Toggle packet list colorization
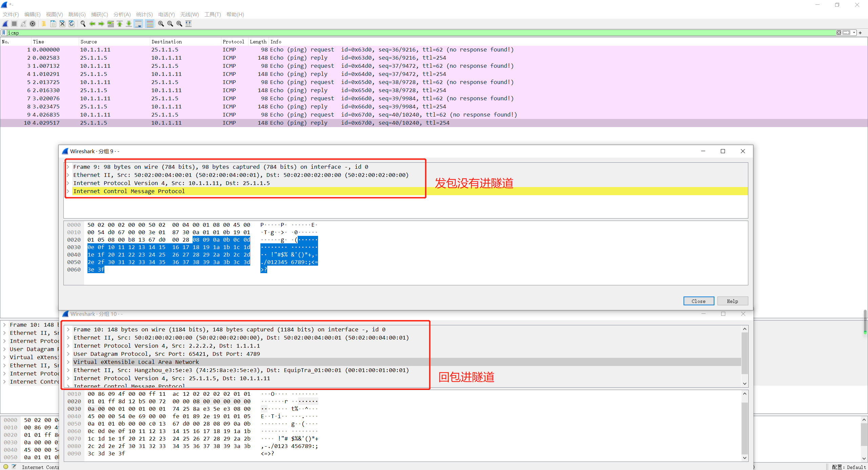Image resolution: width=868 pixels, height=470 pixels. coord(150,24)
